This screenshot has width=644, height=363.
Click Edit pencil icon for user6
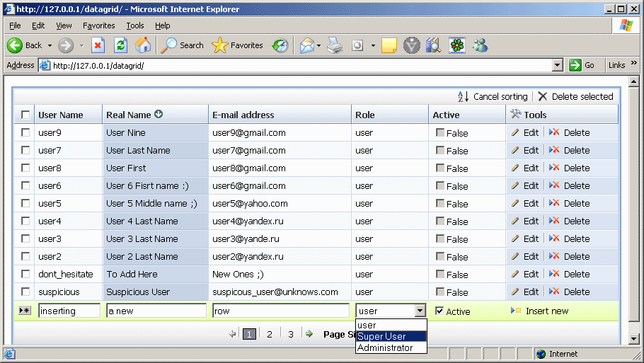tap(515, 185)
